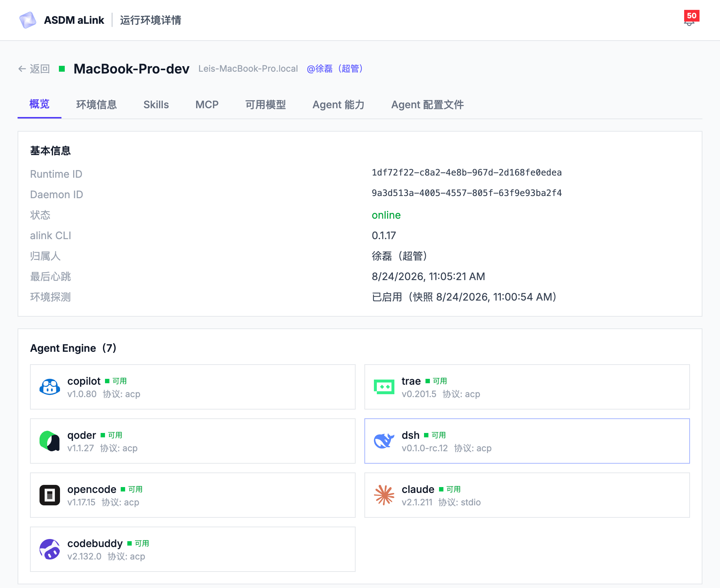Click the opencode version v1.17.15

tap(81, 502)
